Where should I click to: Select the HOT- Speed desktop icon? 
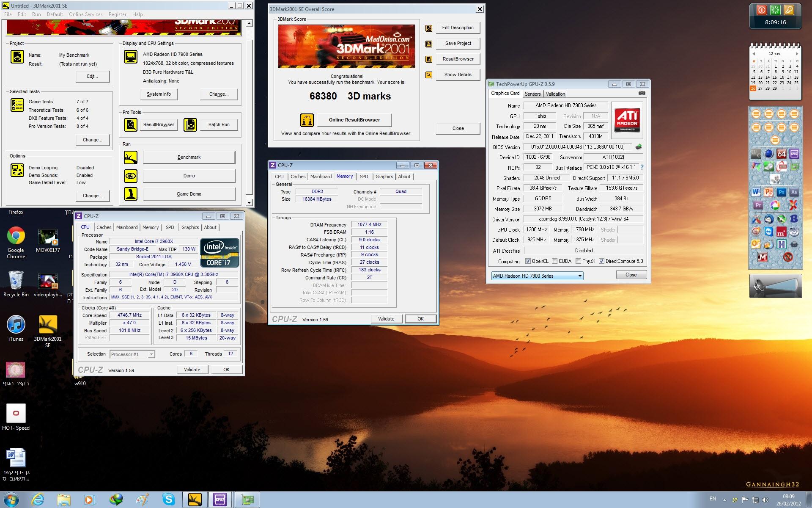[16, 417]
